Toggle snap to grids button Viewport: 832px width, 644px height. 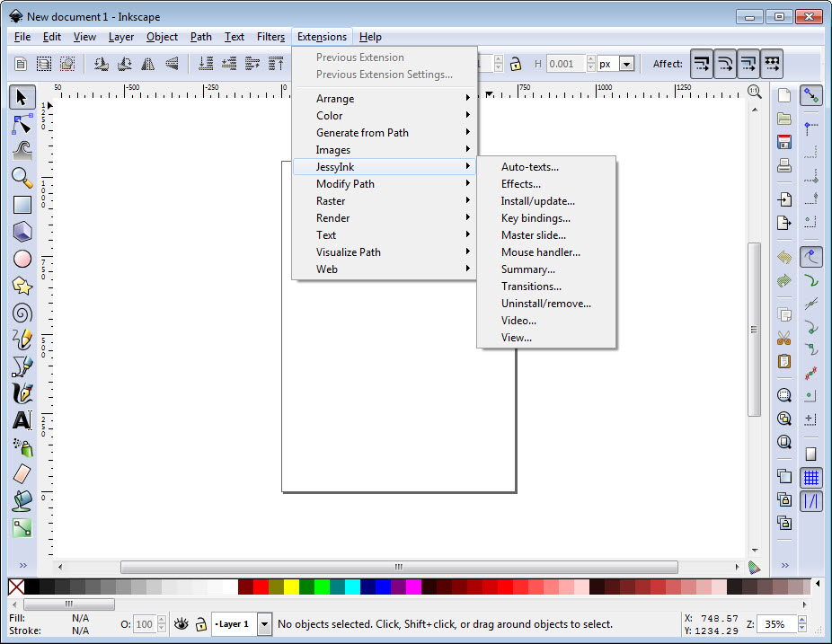tap(810, 478)
